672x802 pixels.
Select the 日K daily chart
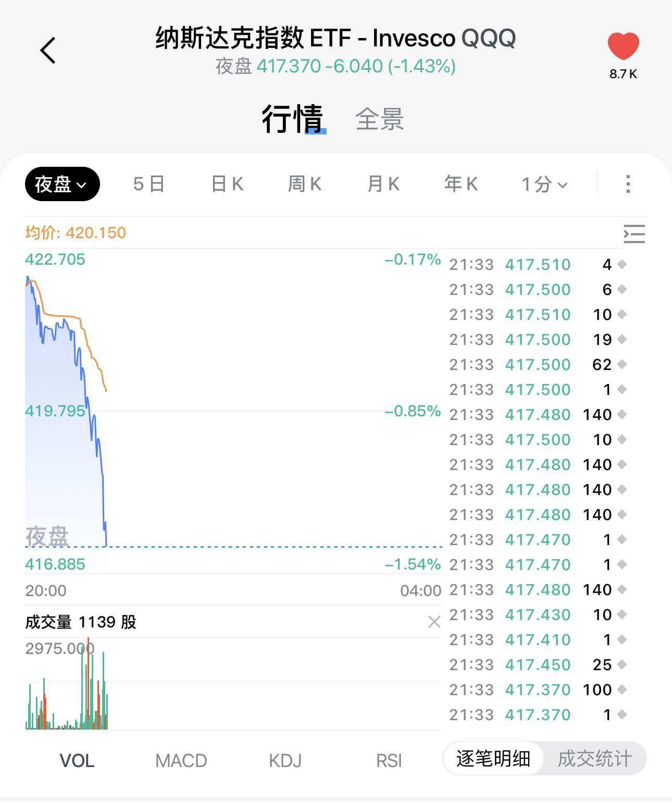click(x=227, y=184)
